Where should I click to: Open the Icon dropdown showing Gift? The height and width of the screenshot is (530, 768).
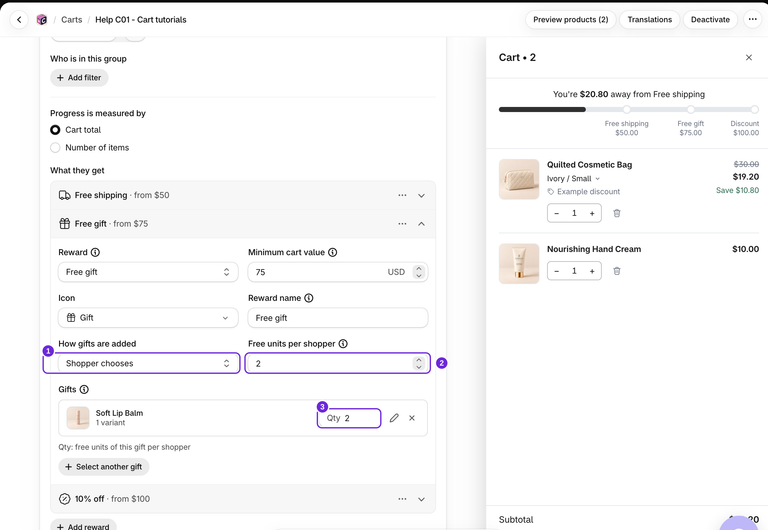(148, 317)
